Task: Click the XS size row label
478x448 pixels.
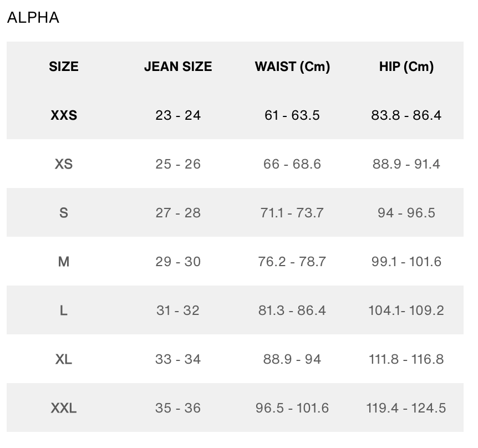Action: click(64, 164)
